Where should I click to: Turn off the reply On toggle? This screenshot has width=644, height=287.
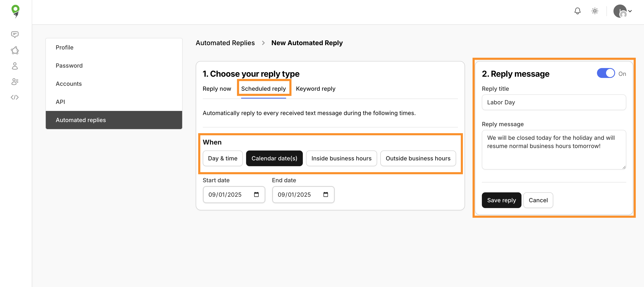click(605, 73)
